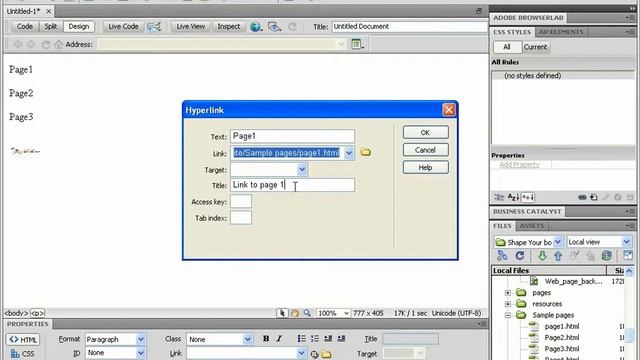This screenshot has width=640, height=360.
Task: Open the Class dropdown in Properties
Action: 247,339
